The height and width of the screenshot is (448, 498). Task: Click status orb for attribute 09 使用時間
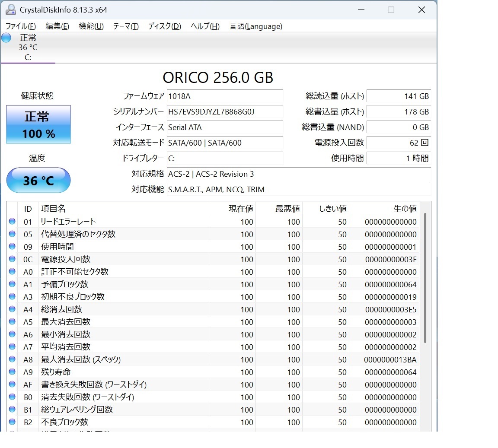click(x=12, y=246)
